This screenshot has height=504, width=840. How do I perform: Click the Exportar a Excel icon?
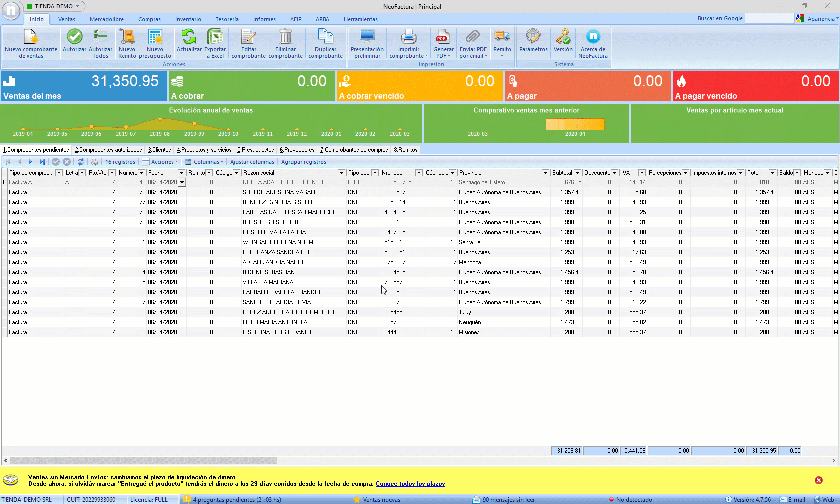click(x=215, y=37)
